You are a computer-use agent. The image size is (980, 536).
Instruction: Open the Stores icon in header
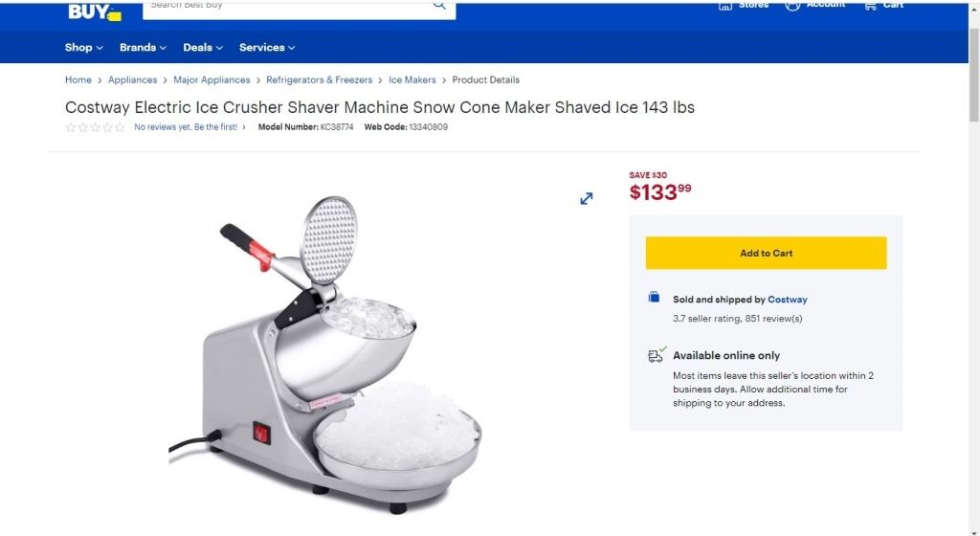725,6
